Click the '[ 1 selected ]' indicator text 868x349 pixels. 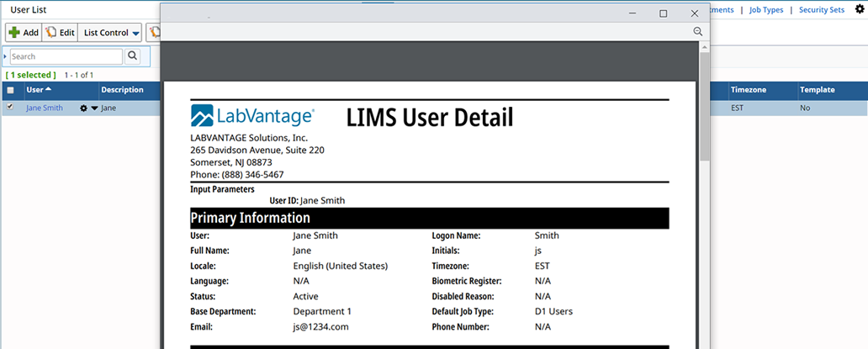(30, 75)
